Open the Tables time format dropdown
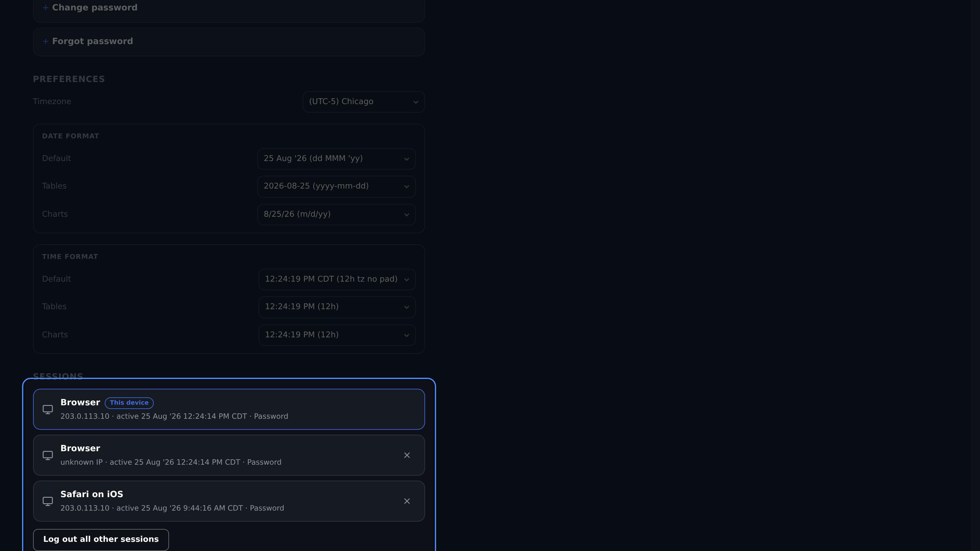 337,307
